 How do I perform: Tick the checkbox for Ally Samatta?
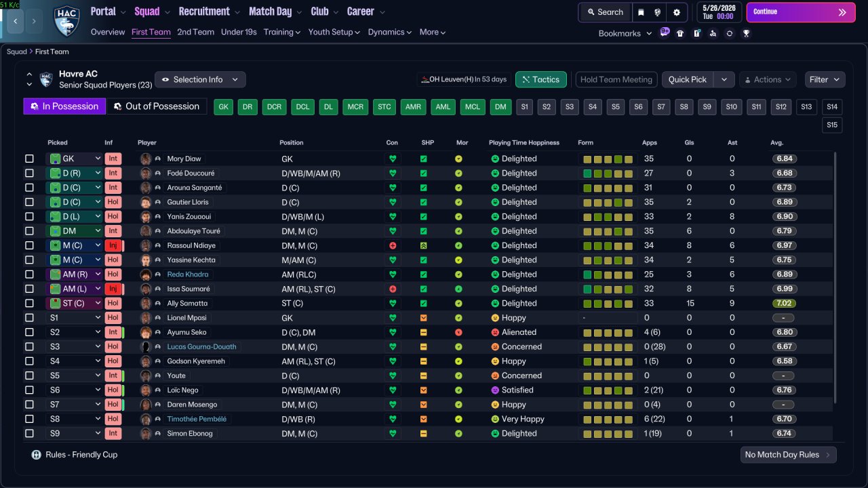click(x=29, y=303)
